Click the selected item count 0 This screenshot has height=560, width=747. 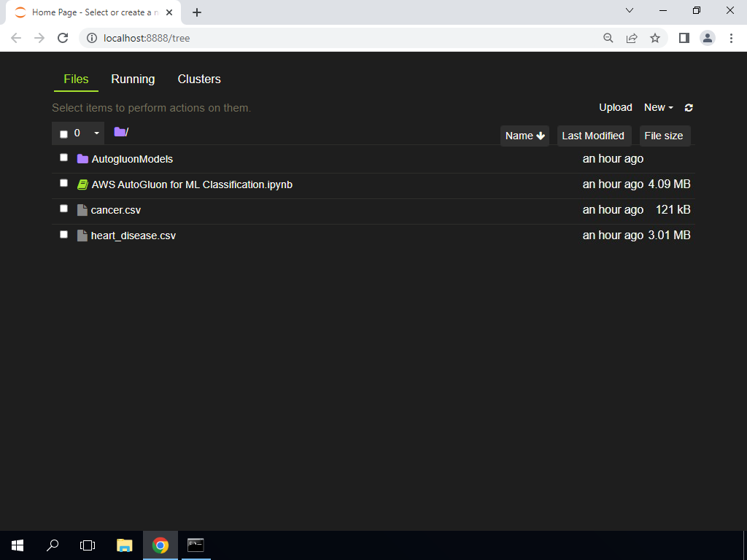click(x=77, y=133)
